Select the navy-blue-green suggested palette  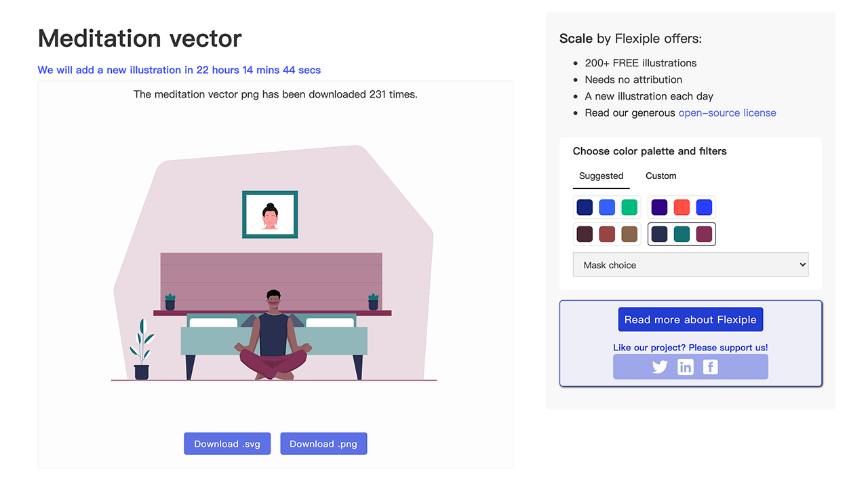click(x=607, y=207)
